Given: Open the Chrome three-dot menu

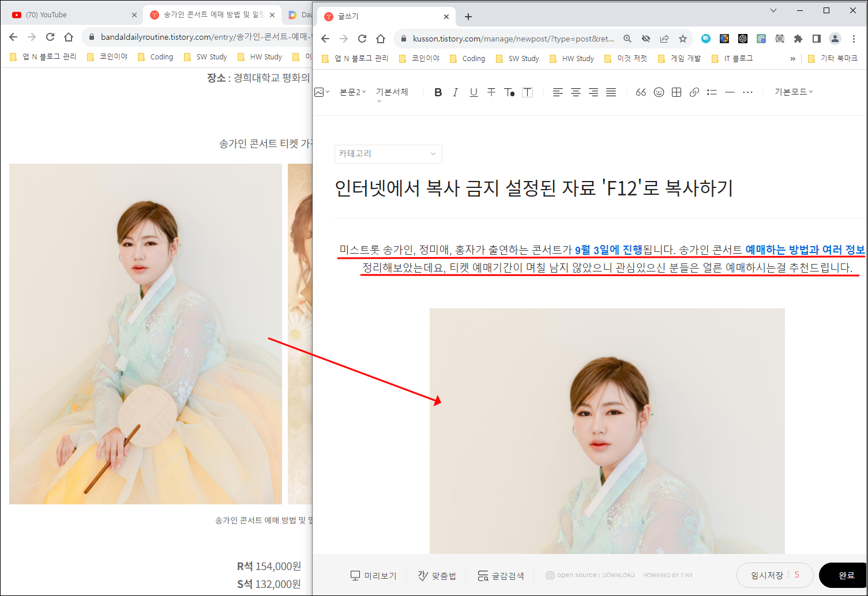Looking at the screenshot, I should (x=854, y=39).
